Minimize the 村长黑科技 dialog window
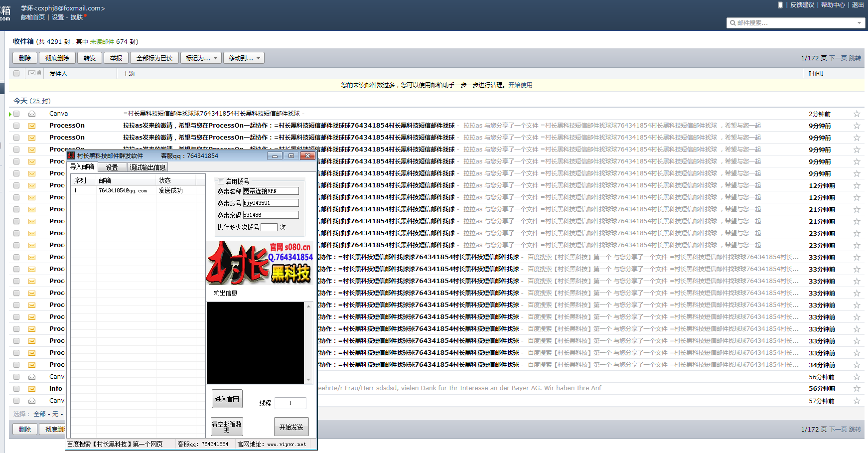868x453 pixels. (x=275, y=155)
